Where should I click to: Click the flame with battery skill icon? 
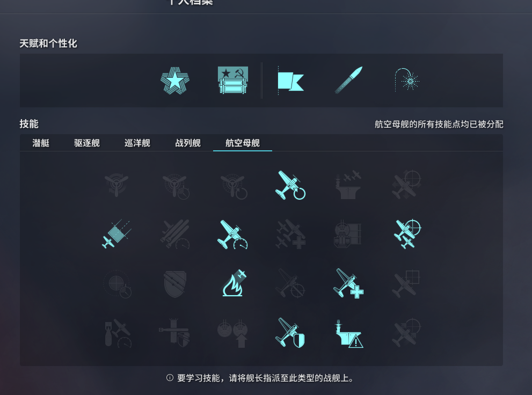click(x=234, y=283)
